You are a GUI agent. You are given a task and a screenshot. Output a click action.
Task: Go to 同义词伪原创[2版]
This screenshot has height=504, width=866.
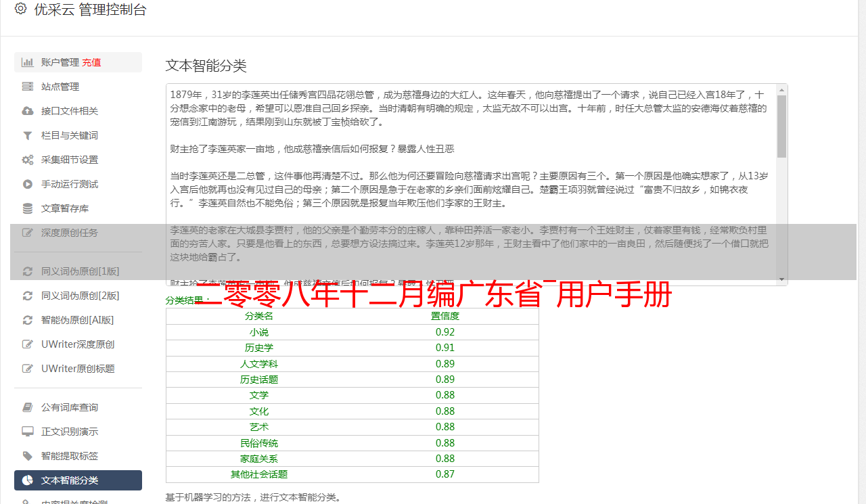point(78,296)
